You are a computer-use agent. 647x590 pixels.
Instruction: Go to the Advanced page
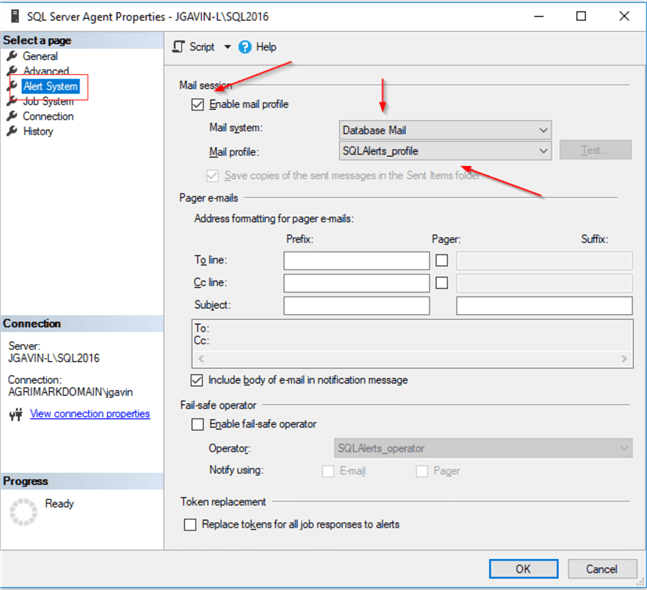click(x=46, y=71)
